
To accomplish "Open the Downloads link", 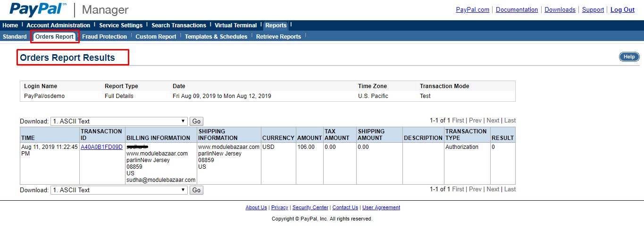I will [x=560, y=10].
